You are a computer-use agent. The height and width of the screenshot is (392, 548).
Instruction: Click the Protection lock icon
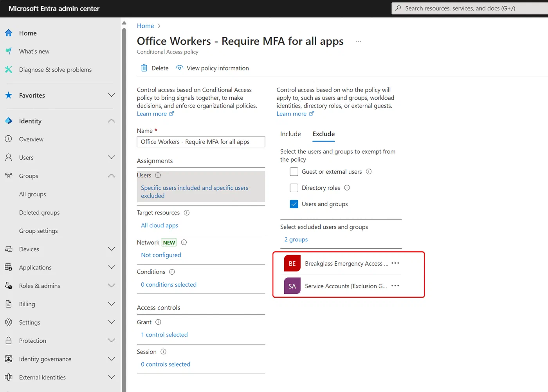pos(9,340)
